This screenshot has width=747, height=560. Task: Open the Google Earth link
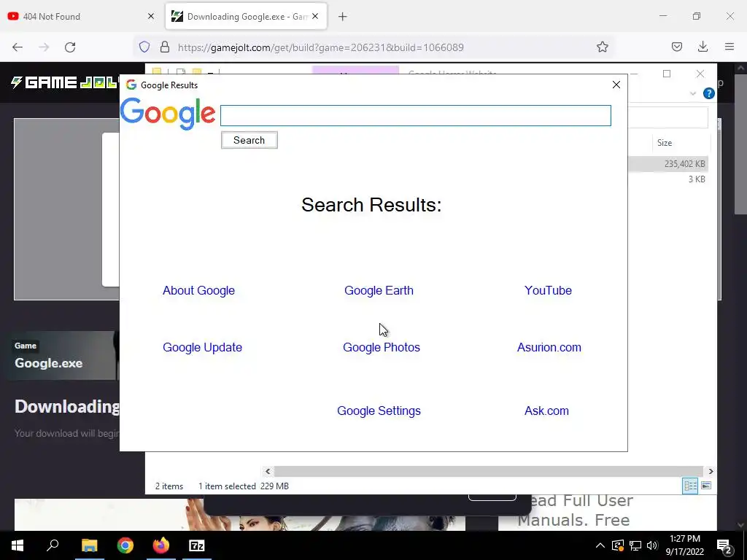pyautogui.click(x=379, y=290)
